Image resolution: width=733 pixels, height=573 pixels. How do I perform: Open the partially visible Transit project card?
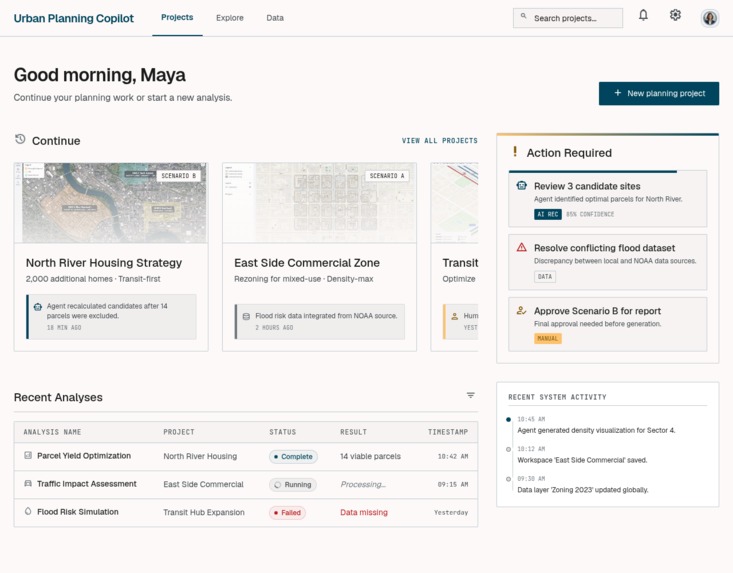(454, 257)
